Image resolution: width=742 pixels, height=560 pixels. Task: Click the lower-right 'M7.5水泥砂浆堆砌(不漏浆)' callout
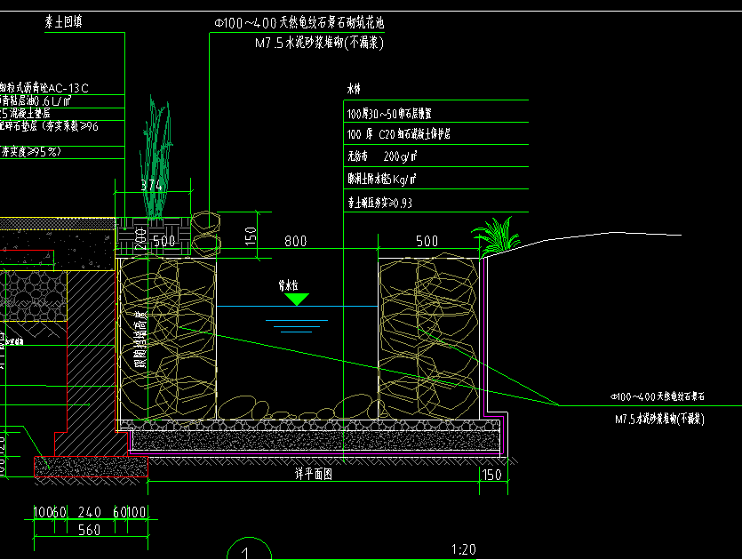[659, 419]
